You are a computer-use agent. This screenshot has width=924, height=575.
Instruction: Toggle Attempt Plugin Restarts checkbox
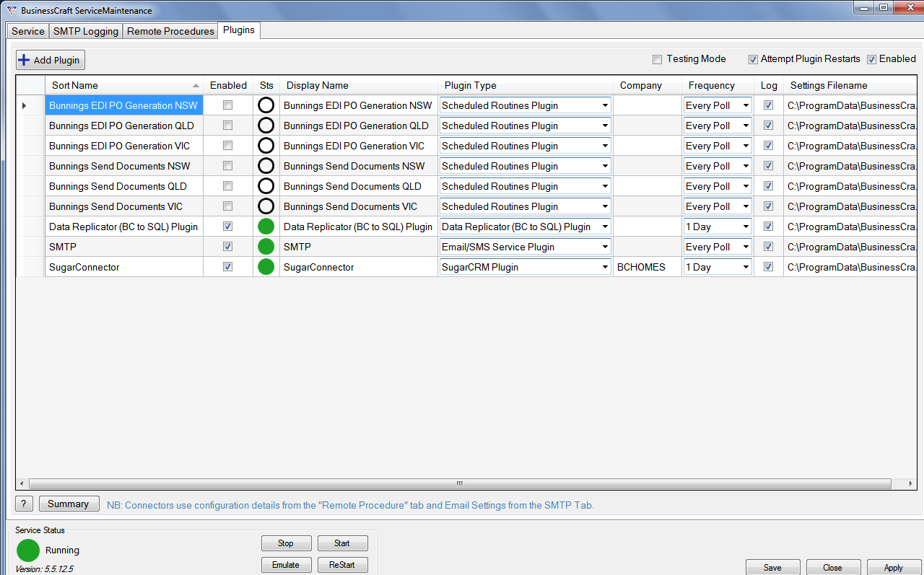753,59
